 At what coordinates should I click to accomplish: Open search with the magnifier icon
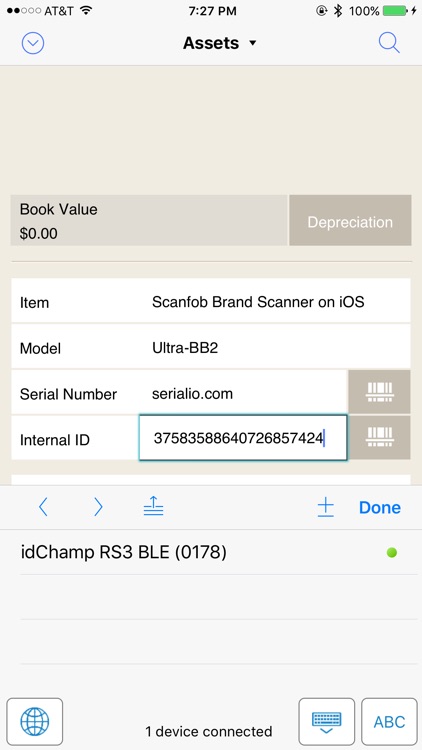tap(389, 43)
